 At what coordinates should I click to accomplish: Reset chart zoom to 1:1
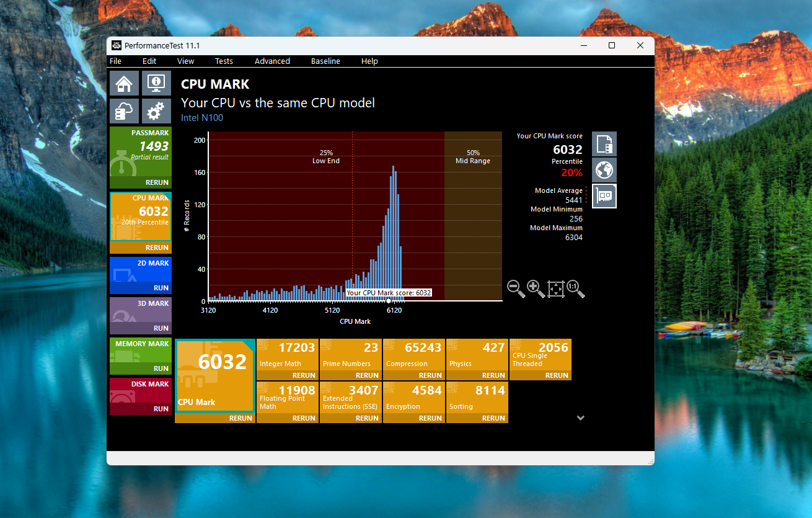pos(575,288)
